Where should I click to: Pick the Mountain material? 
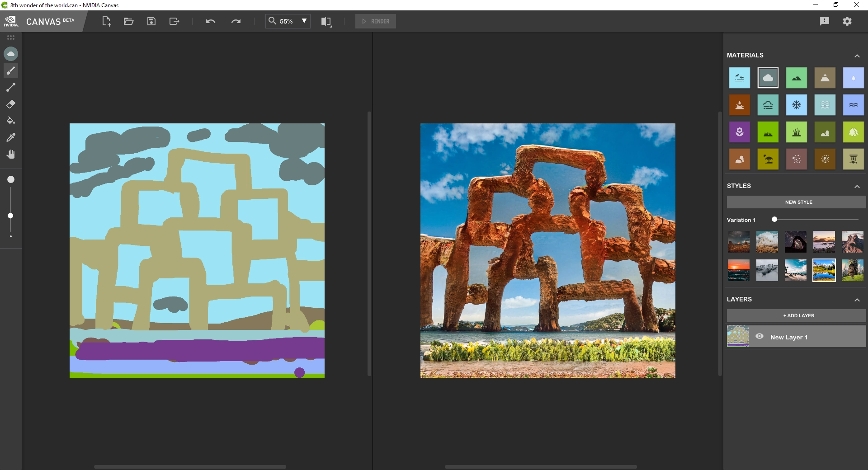click(x=825, y=78)
